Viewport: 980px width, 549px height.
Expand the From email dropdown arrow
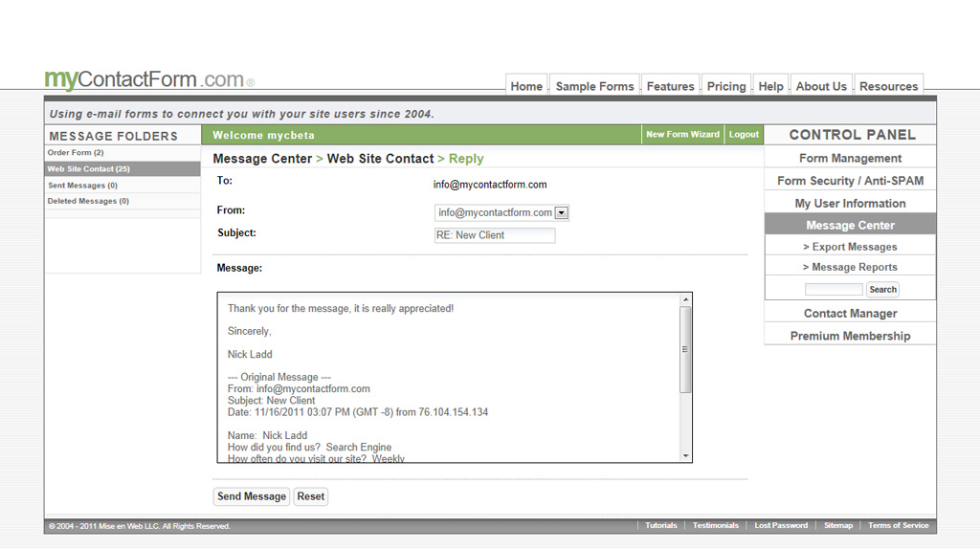tap(561, 213)
